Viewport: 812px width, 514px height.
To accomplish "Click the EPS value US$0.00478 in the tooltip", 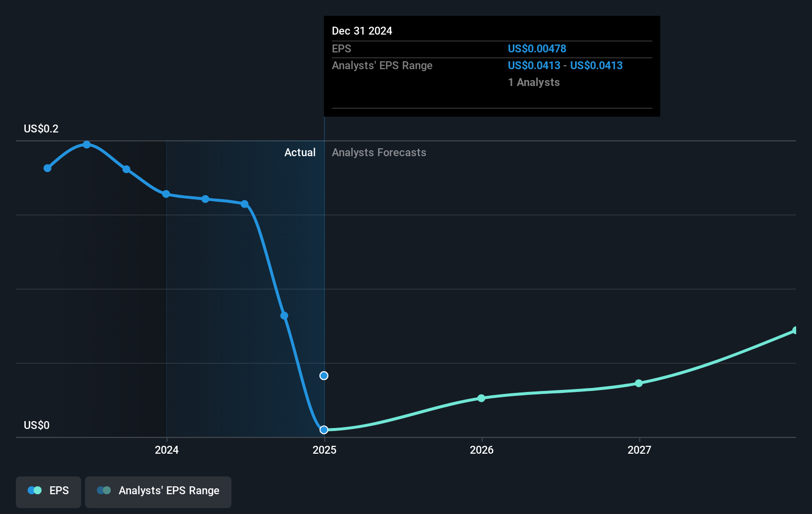I will tap(537, 48).
